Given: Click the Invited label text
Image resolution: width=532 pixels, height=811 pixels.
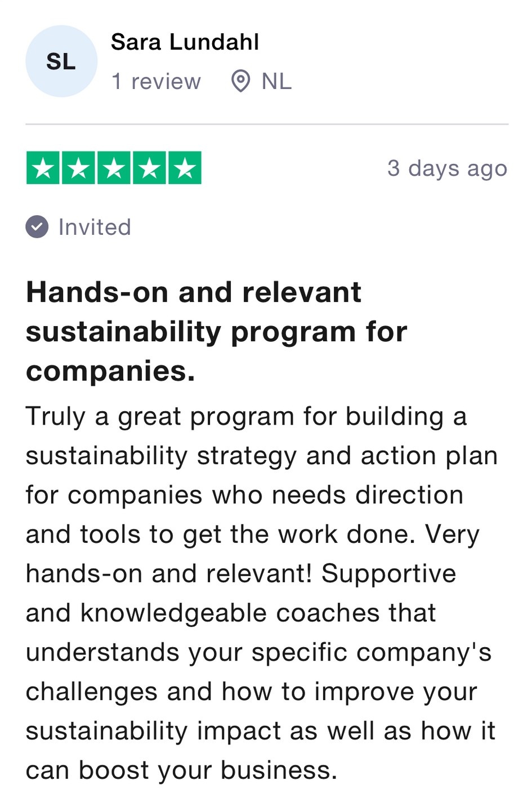Looking at the screenshot, I should click(x=95, y=228).
